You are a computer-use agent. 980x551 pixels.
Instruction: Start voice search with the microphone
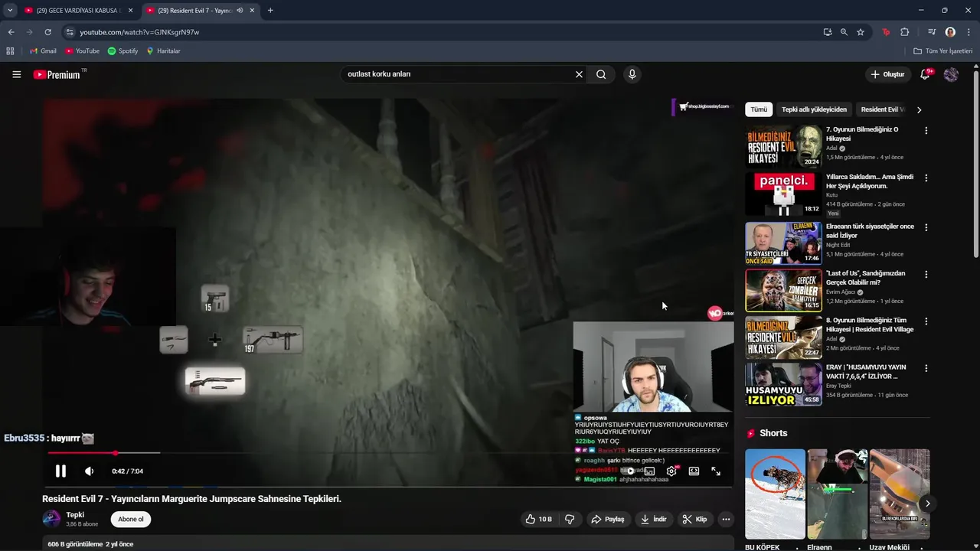click(x=632, y=74)
